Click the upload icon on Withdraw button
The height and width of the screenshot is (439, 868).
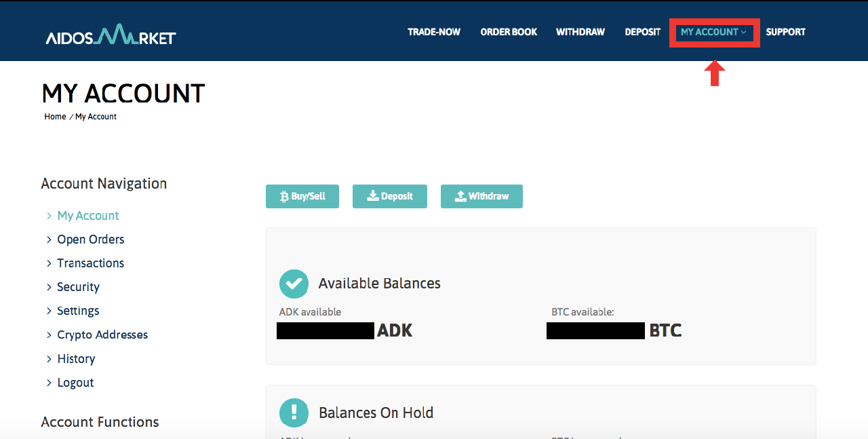[460, 196]
